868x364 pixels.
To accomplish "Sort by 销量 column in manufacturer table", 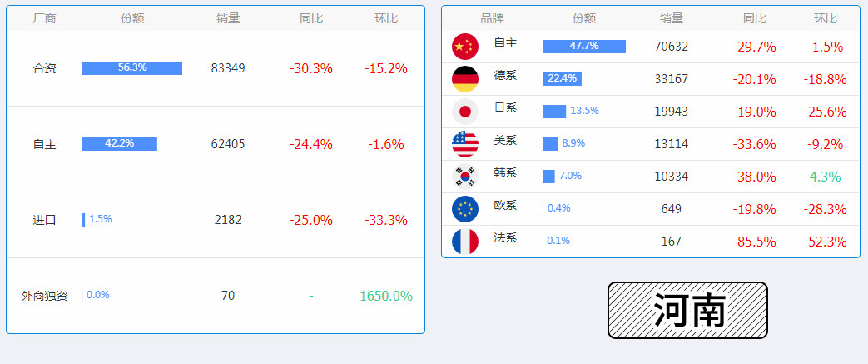I will point(228,18).
